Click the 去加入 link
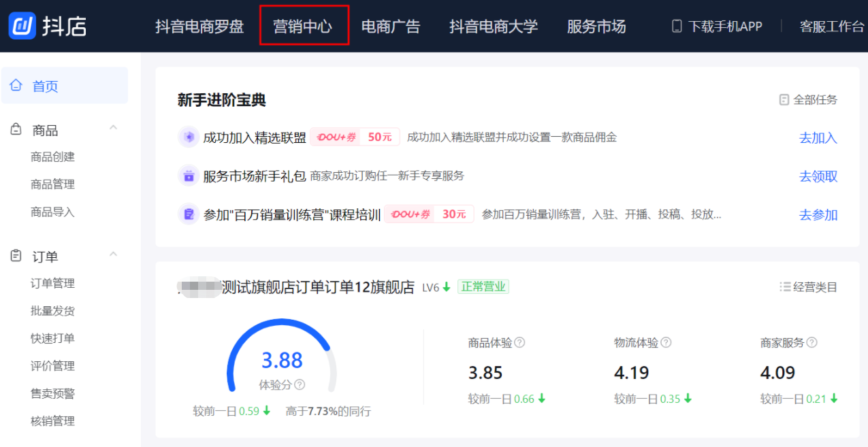The width and height of the screenshot is (868, 447). pos(818,138)
